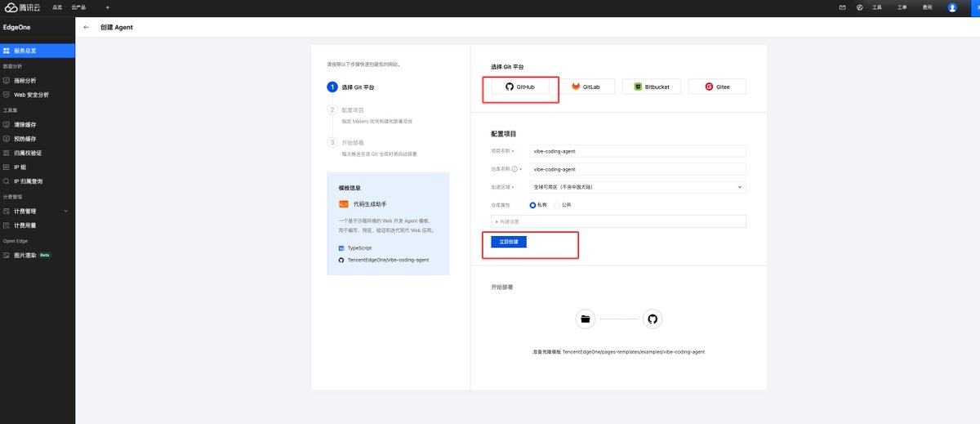Click the 归属权验证 sidebar icon

(x=7, y=153)
